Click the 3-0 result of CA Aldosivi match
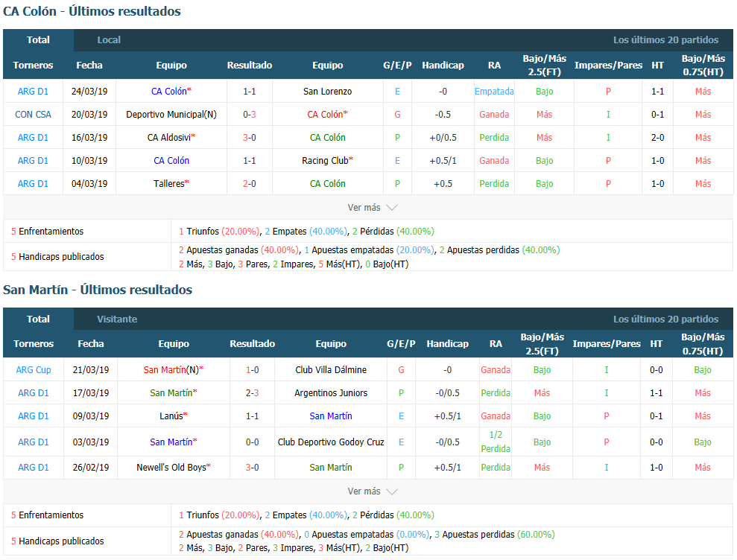The height and width of the screenshot is (560, 737). coord(250,137)
